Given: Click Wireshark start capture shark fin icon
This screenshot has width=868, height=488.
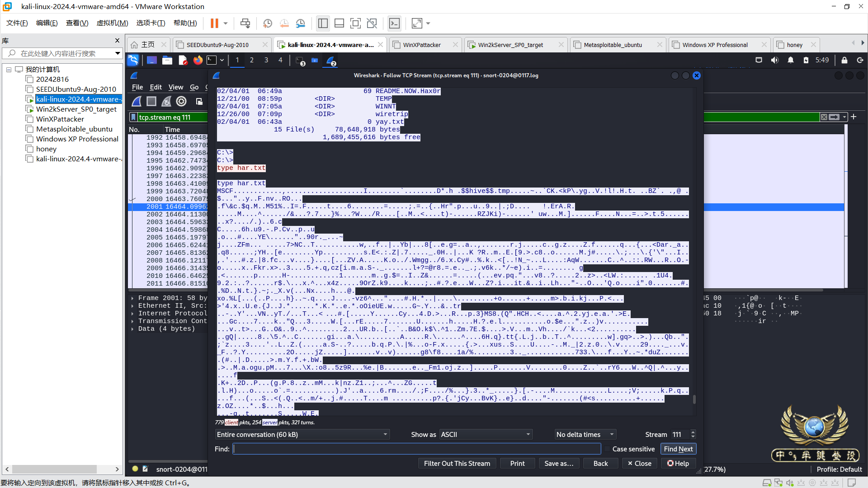Looking at the screenshot, I should pos(137,101).
